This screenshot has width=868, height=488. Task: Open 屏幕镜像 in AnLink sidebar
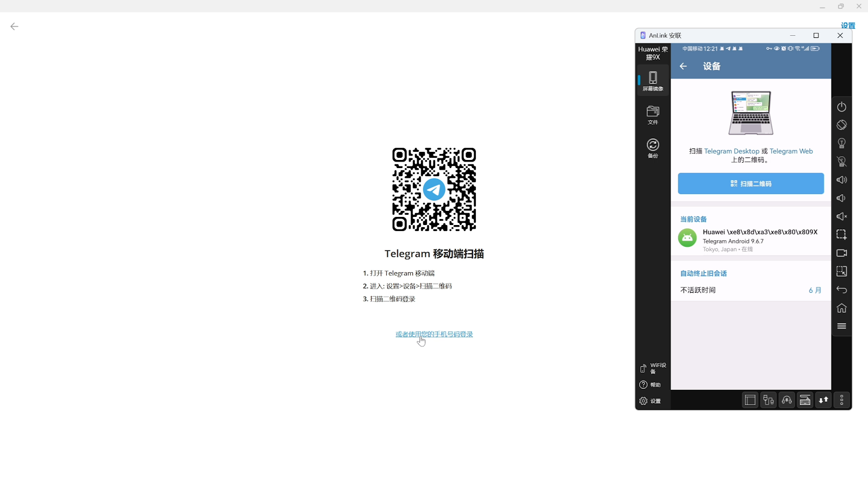[x=653, y=81]
